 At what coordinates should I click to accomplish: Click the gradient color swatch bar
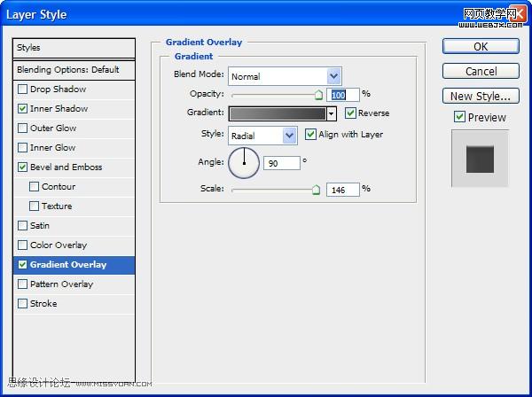click(x=278, y=113)
